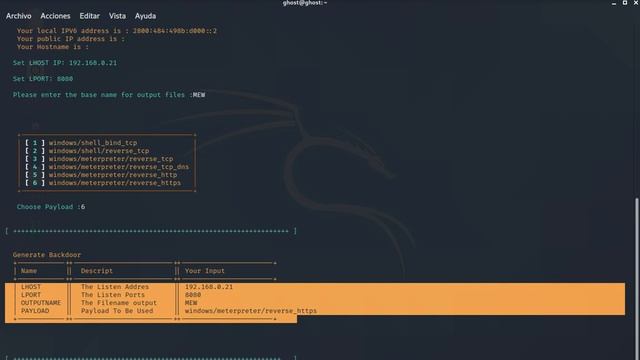Click 'Payload To Be Used' description
640x360 pixels.
point(117,311)
